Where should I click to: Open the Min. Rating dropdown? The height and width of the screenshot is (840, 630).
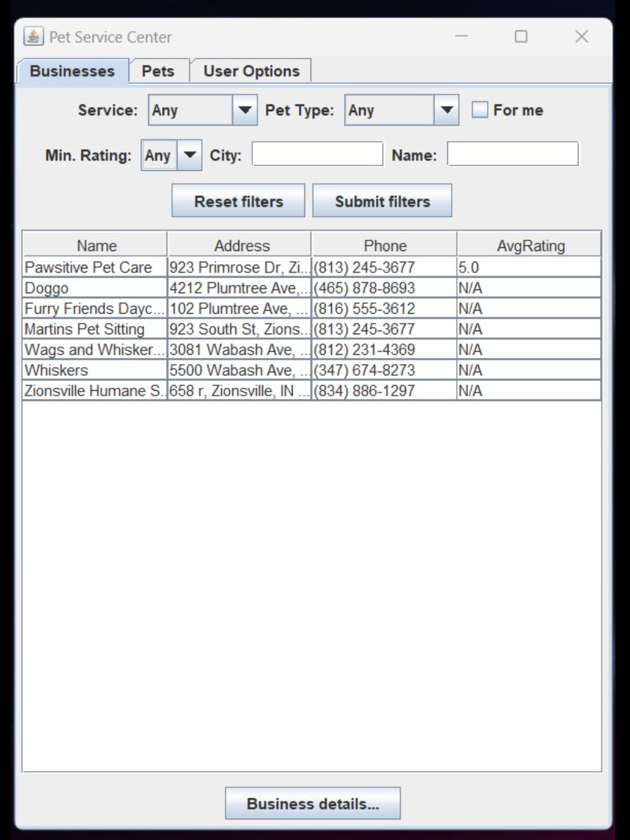[189, 155]
